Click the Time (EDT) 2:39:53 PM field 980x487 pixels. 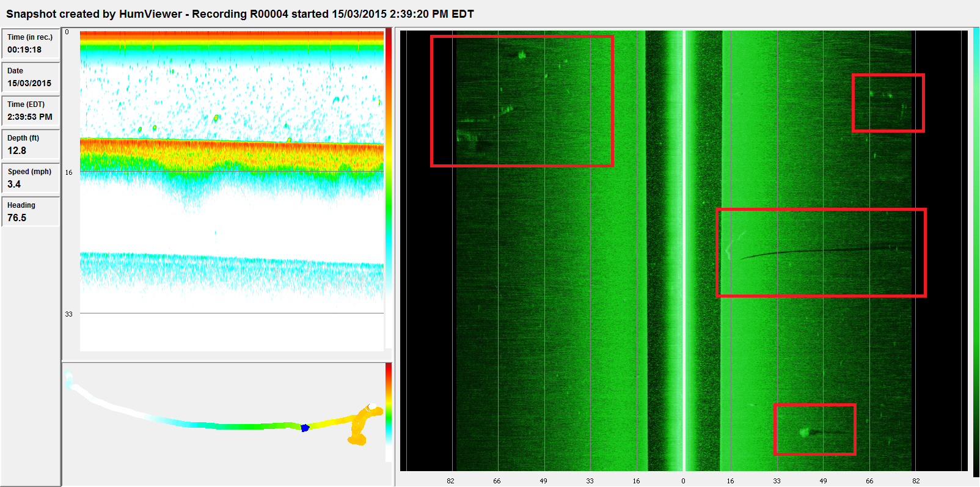31,111
